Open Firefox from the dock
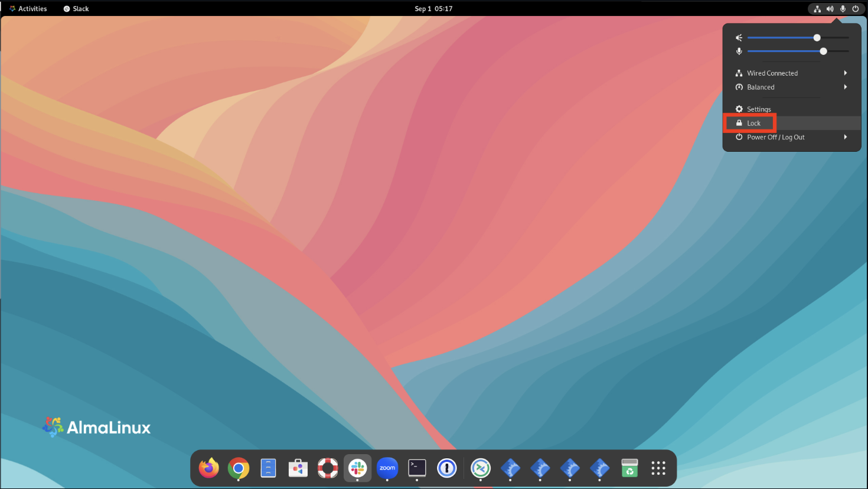 pos(208,468)
